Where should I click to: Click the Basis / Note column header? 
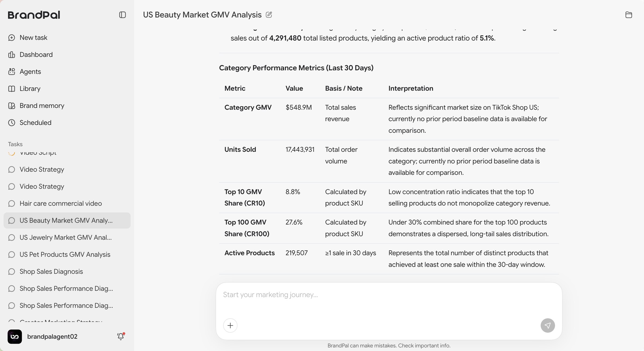click(x=344, y=88)
